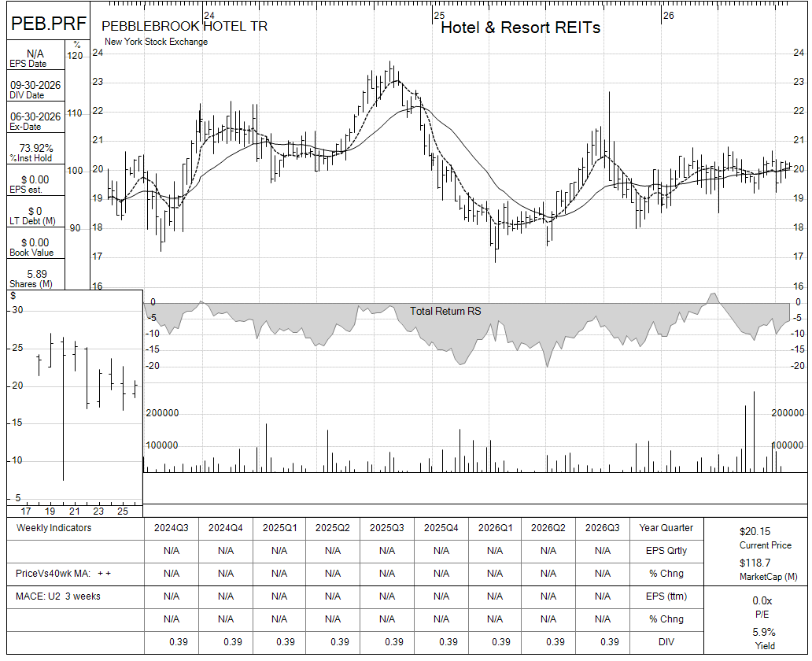Viewport: 812px width, 661px height.
Task: Click the New York Stock Exchange label
Action: (x=156, y=42)
